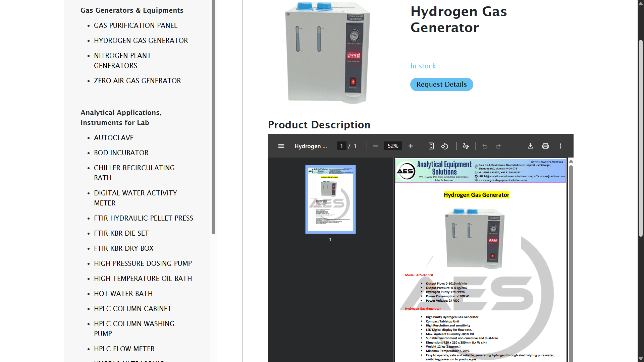Open the ZERO AIR GAS GENERATOR page
The width and height of the screenshot is (644, 362).
[x=138, y=80]
